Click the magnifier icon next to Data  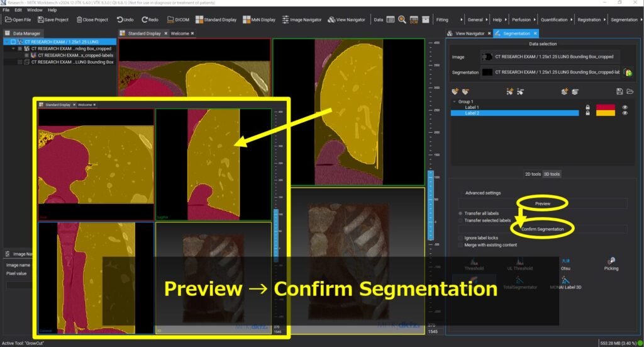tap(402, 20)
